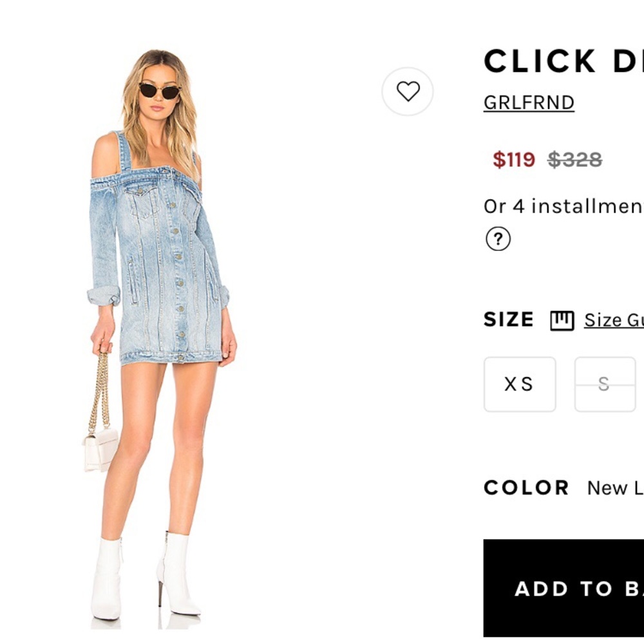Click the measuring tape Size Guide icon

coord(562,319)
